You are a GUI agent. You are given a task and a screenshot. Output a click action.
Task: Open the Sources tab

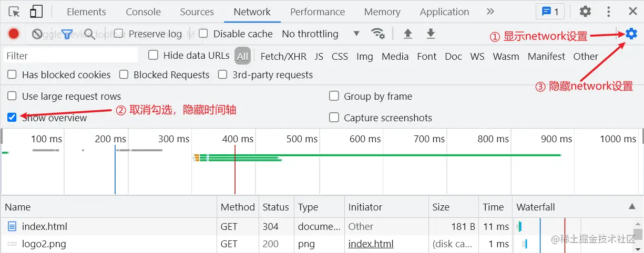(x=197, y=12)
